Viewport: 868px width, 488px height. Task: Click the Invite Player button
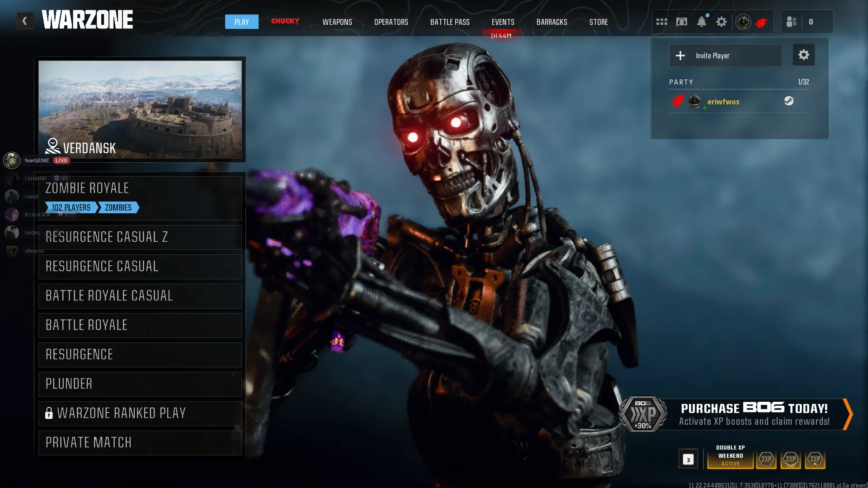(x=725, y=56)
